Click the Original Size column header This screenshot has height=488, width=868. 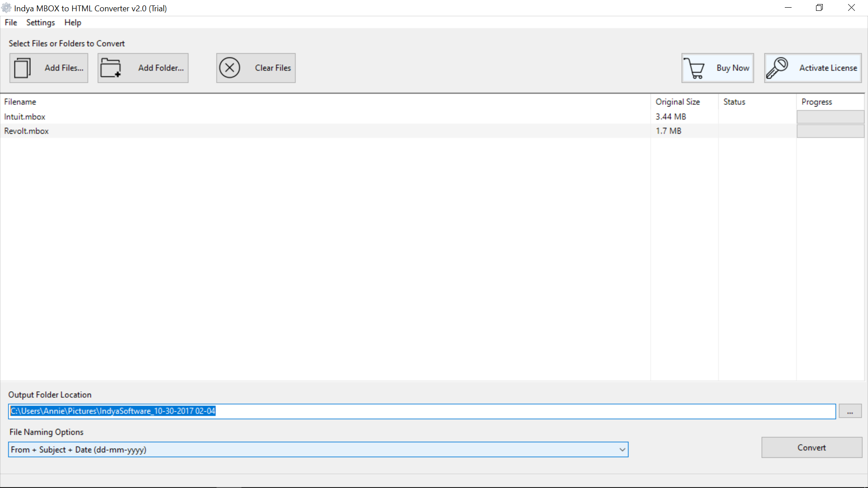pyautogui.click(x=684, y=102)
